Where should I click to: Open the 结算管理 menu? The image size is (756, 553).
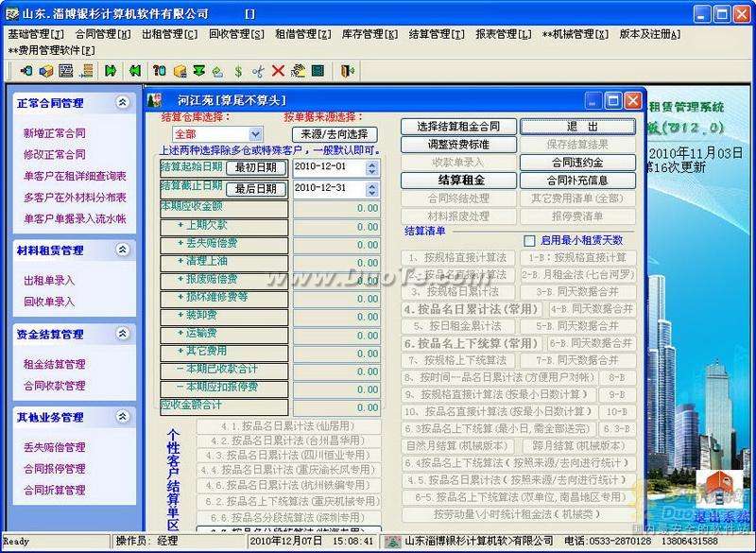tap(437, 34)
